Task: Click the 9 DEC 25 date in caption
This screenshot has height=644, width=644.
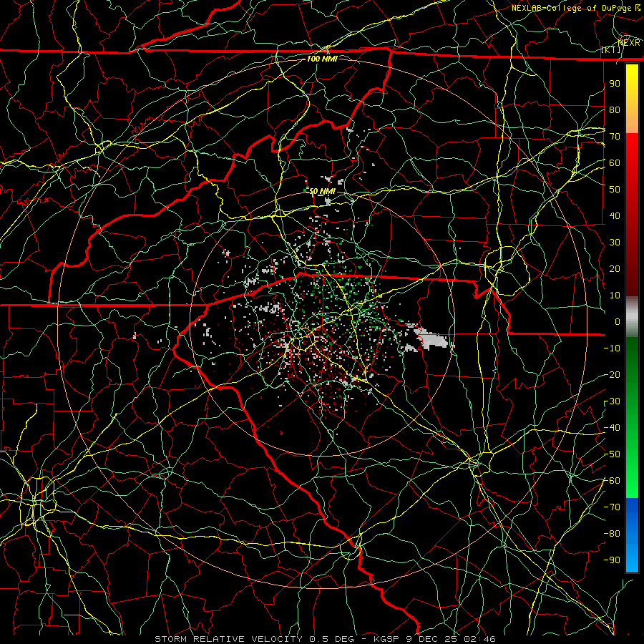Action: click(432, 639)
